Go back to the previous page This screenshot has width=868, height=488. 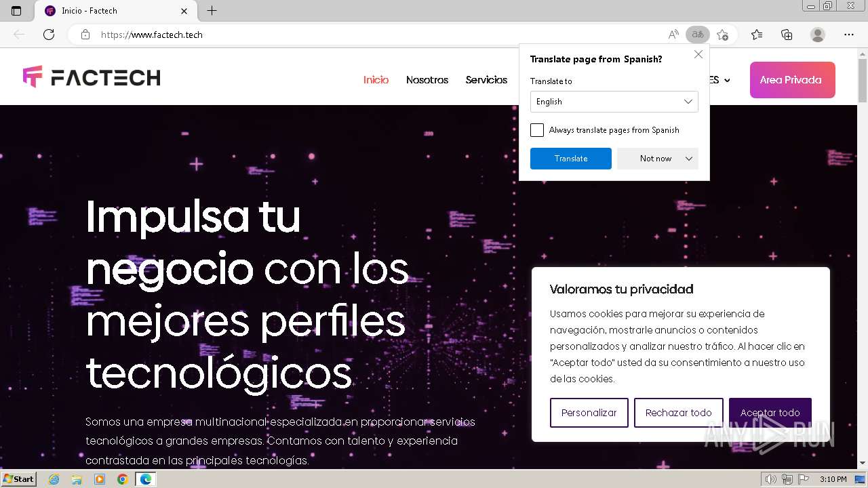pos(19,35)
